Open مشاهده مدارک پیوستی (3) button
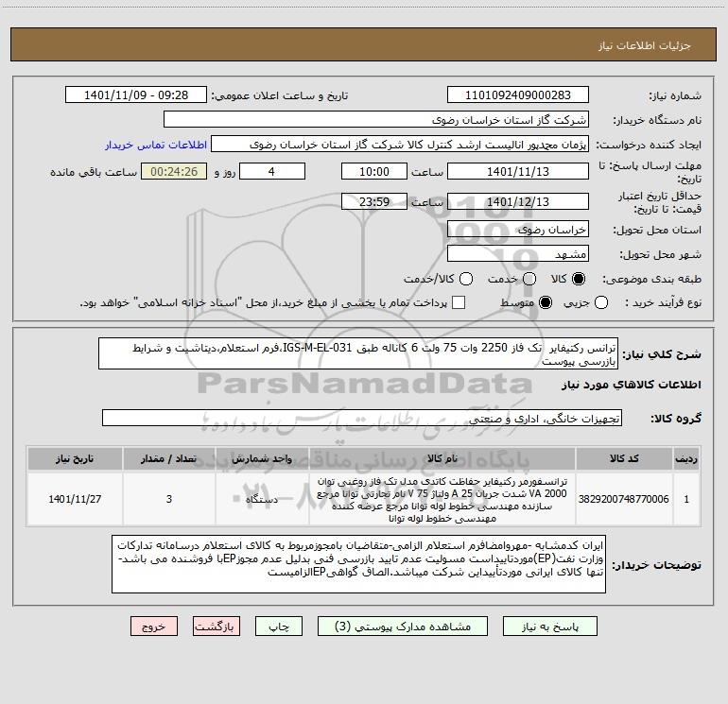The height and width of the screenshot is (704, 728). point(403,627)
